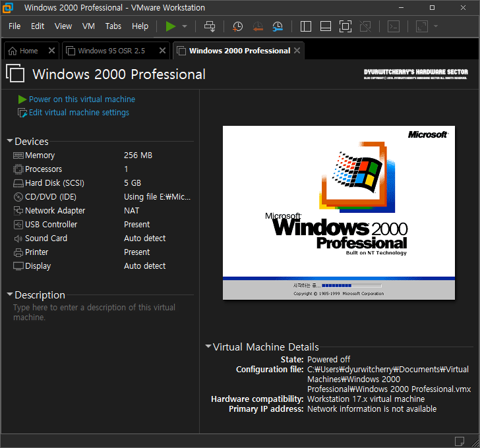The height and width of the screenshot is (448, 480).
Task: Click the Sound Card 'Auto detect' value
Action: click(144, 238)
